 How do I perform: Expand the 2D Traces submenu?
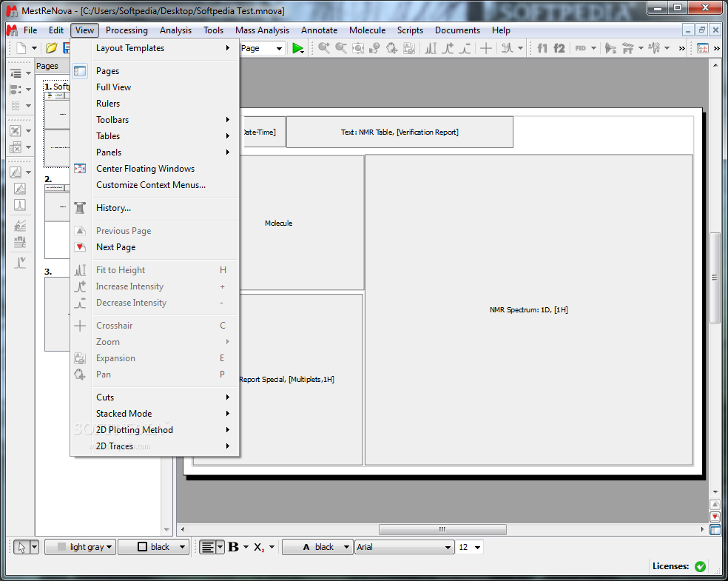[155, 446]
